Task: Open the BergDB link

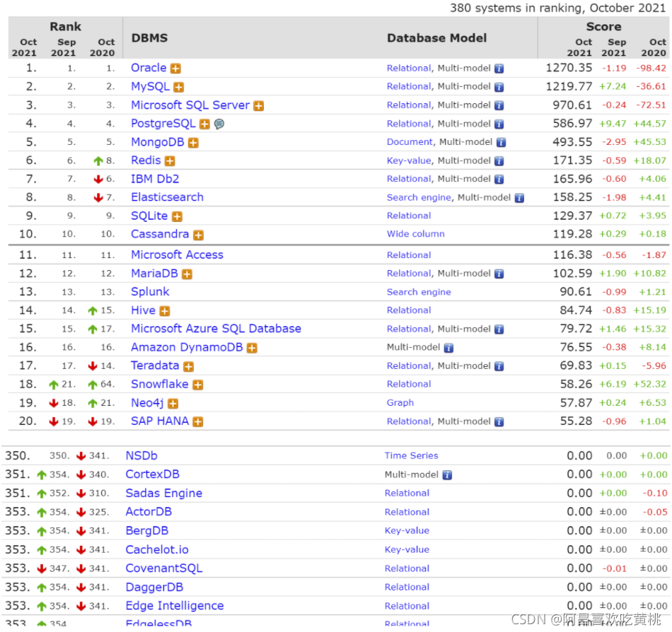Action: click(147, 531)
